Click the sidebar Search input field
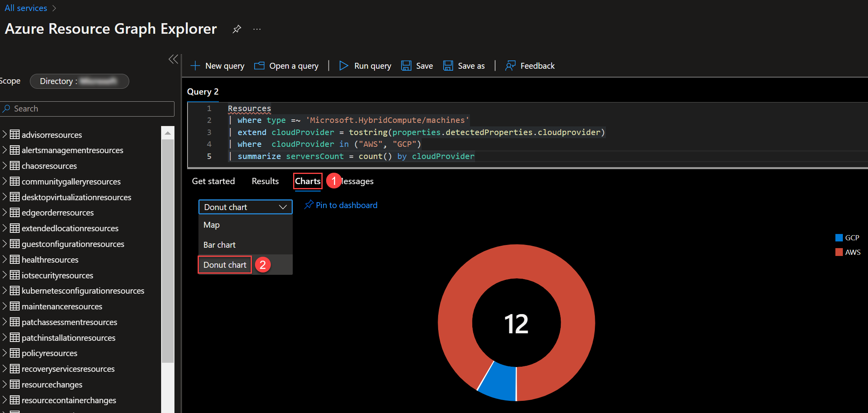Screen dimensions: 868x413 87,109
